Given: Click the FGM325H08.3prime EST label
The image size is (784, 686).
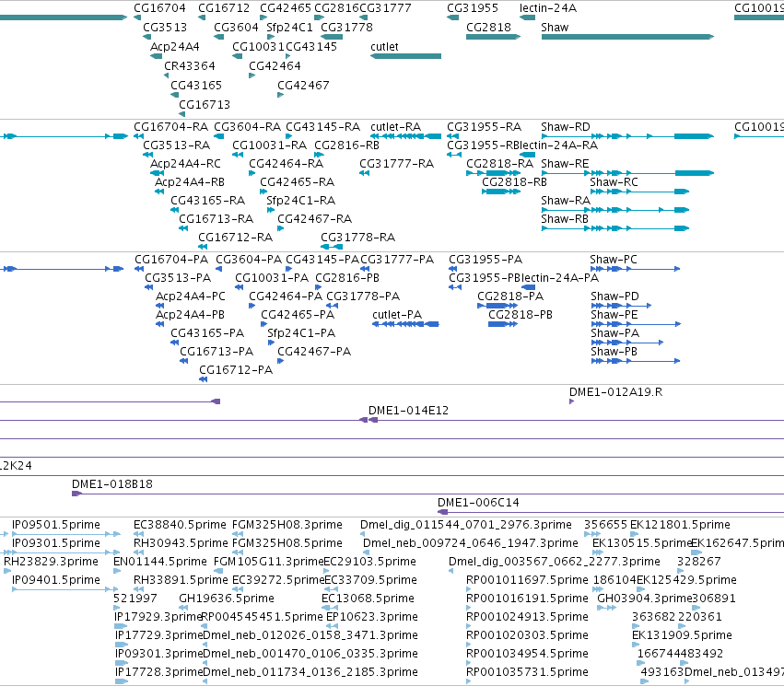Looking at the screenshot, I should pos(287,525).
